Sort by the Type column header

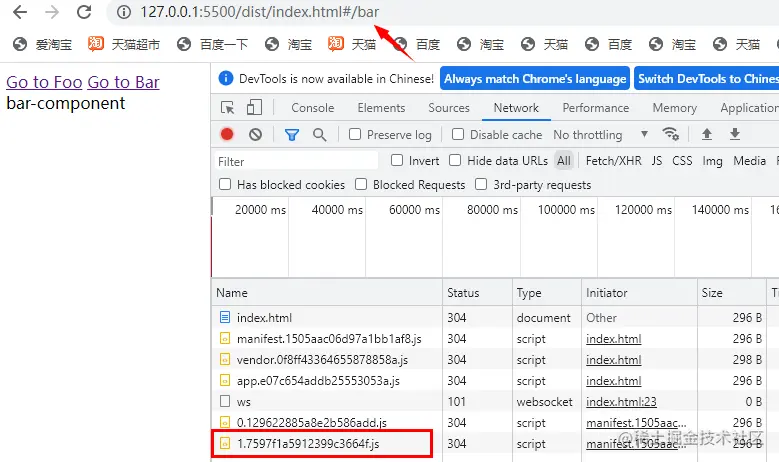547,293
